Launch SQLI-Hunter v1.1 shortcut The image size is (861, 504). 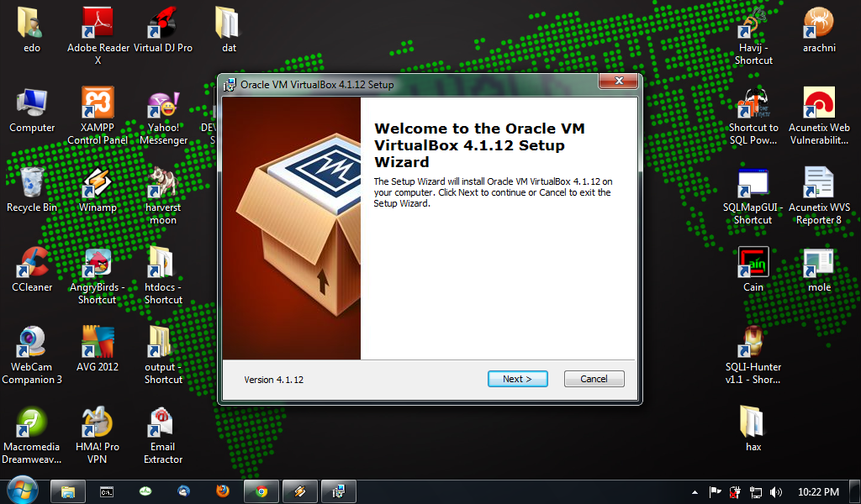753,355
